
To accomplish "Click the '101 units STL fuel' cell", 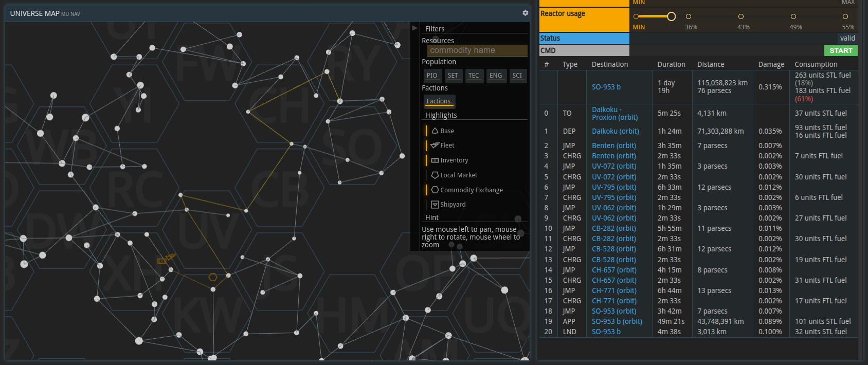I will (823, 321).
